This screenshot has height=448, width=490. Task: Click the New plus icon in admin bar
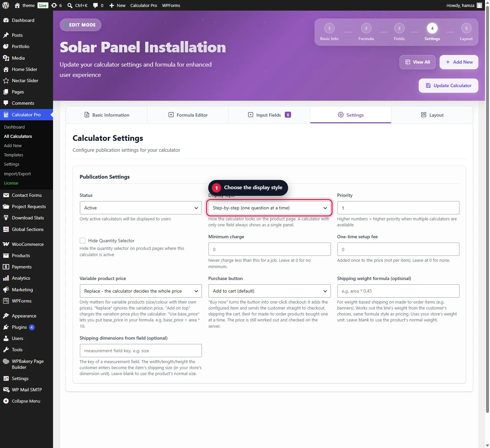(112, 5)
